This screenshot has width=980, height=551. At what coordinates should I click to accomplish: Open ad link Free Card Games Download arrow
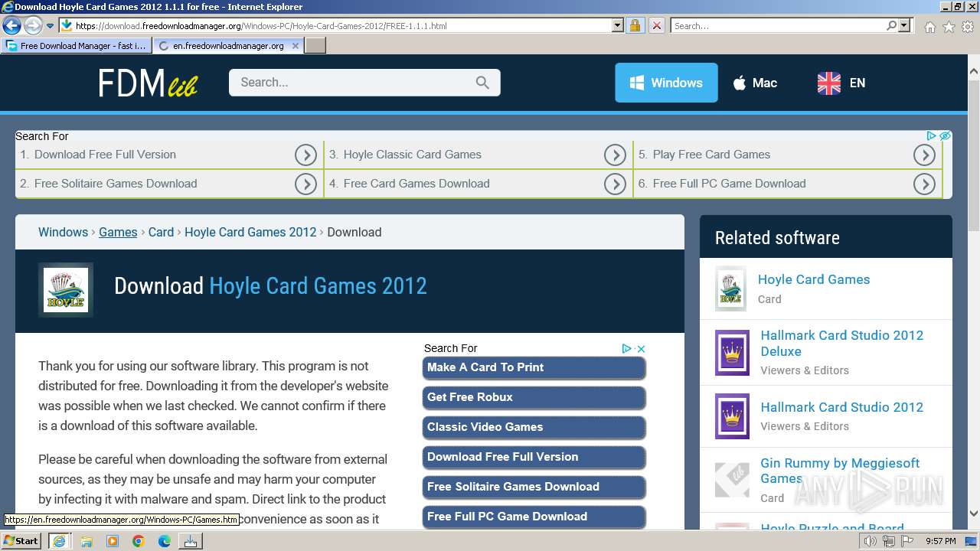(x=615, y=184)
